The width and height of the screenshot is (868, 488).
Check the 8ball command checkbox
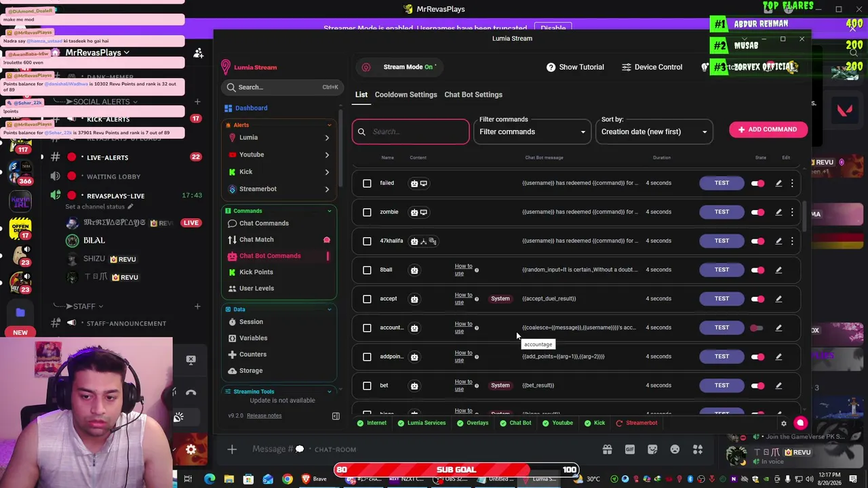click(367, 270)
